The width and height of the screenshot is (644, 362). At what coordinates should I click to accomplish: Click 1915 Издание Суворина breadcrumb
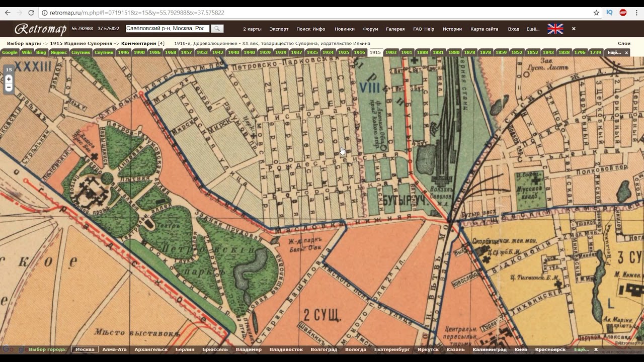(x=81, y=43)
